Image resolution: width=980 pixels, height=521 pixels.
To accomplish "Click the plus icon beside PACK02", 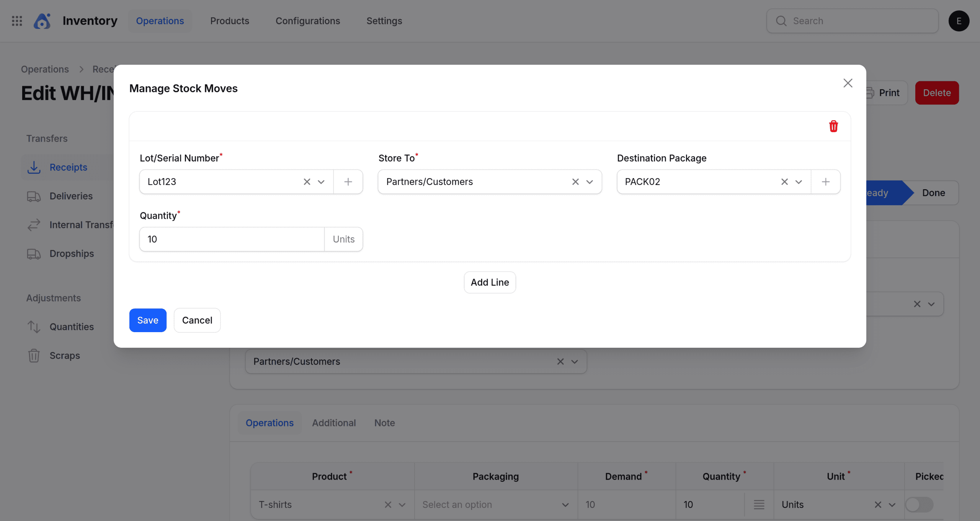I will pyautogui.click(x=825, y=182).
